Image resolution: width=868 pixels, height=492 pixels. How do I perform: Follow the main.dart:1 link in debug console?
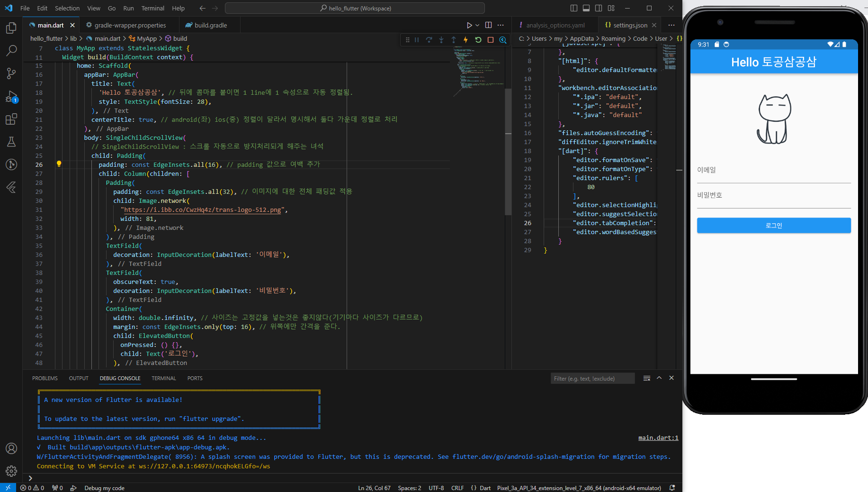(658, 437)
